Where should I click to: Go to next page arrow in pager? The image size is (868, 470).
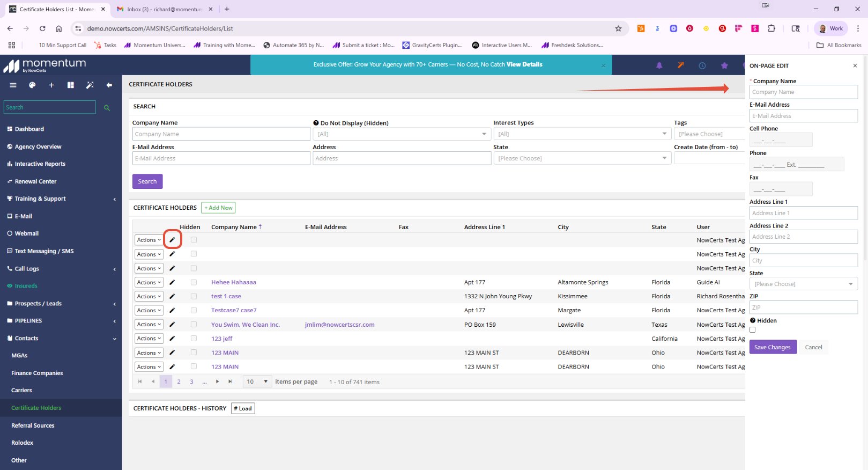[x=217, y=381]
